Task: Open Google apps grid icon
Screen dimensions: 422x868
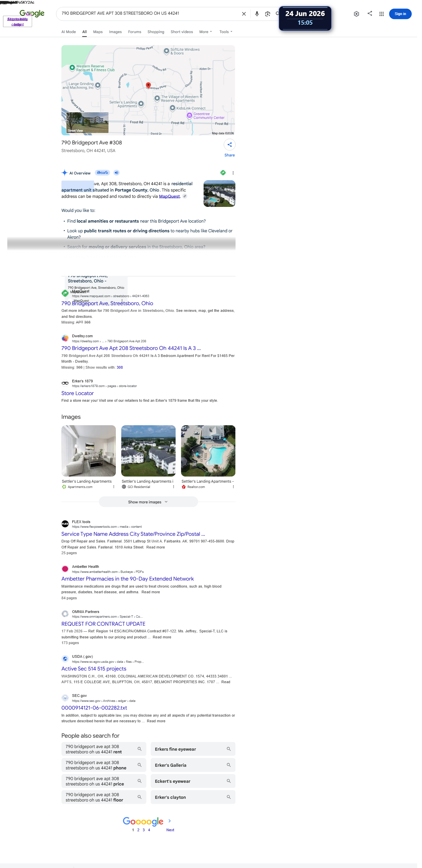Action: point(386,14)
